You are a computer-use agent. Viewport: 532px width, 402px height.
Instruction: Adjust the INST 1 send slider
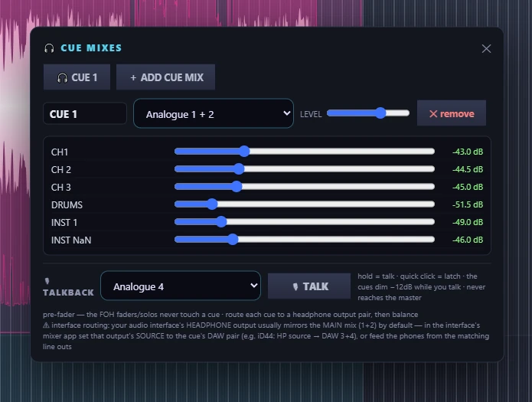click(x=305, y=222)
